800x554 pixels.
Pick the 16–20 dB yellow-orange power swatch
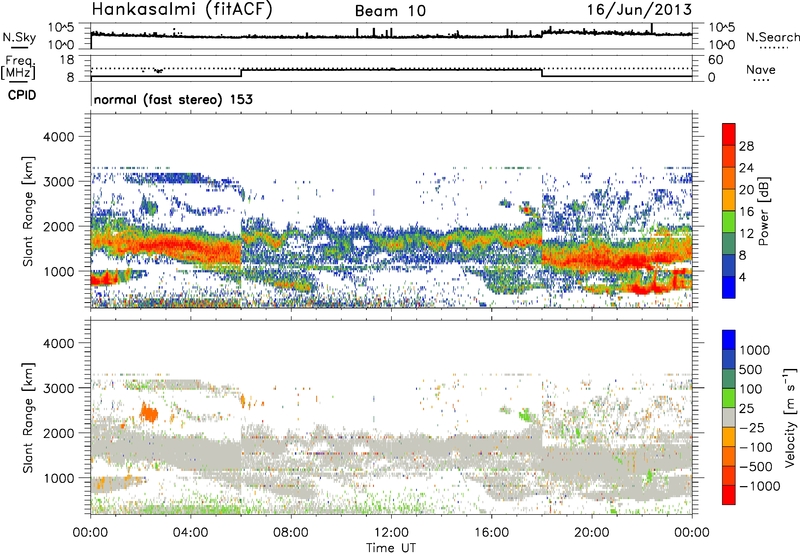point(729,199)
